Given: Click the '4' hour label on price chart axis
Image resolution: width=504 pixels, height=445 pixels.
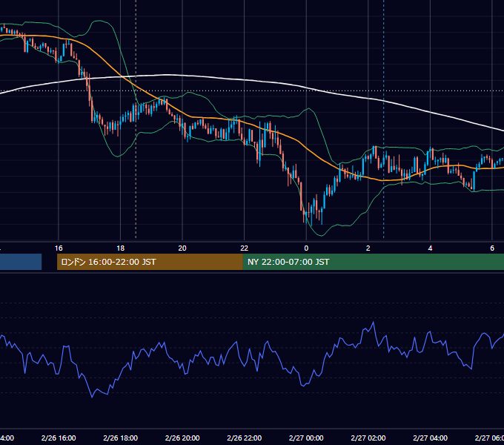Looking at the screenshot, I should (x=430, y=248).
